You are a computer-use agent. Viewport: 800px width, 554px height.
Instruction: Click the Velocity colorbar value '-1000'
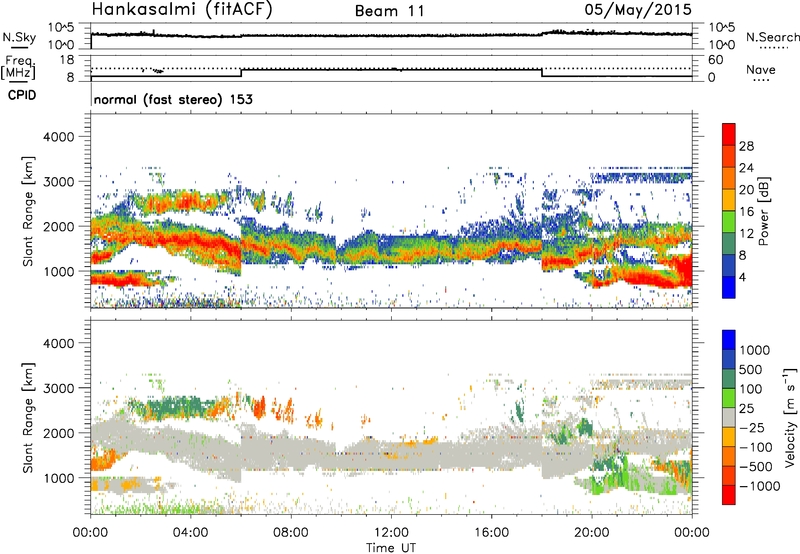760,486
